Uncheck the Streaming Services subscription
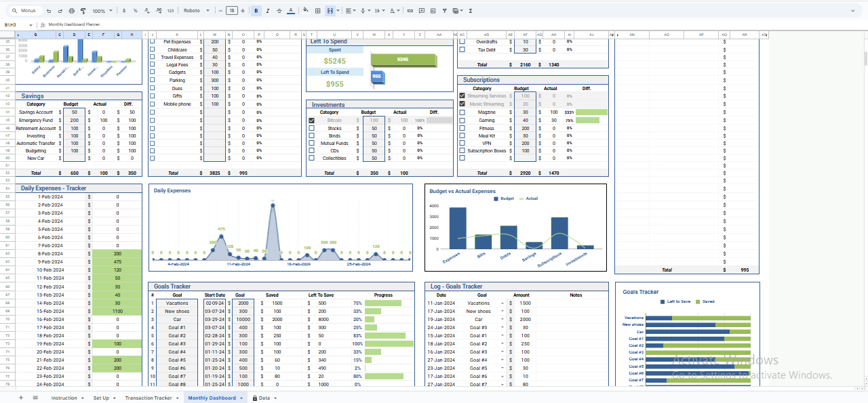Image resolution: width=868 pixels, height=403 pixels. point(462,96)
